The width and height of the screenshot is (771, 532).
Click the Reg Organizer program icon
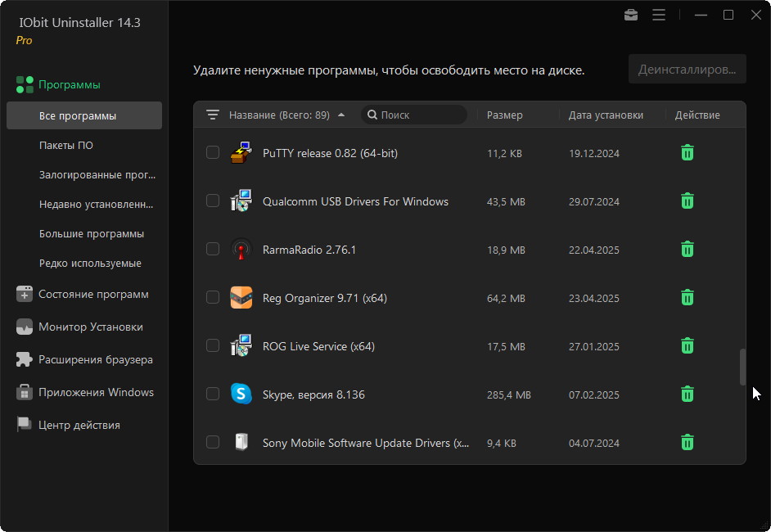pos(241,297)
